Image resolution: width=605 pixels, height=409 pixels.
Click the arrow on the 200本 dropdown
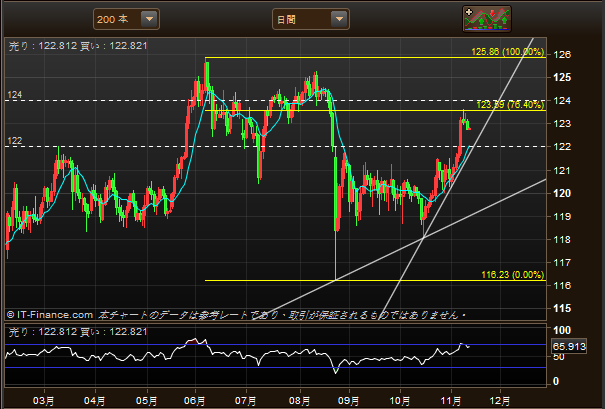click(149, 19)
